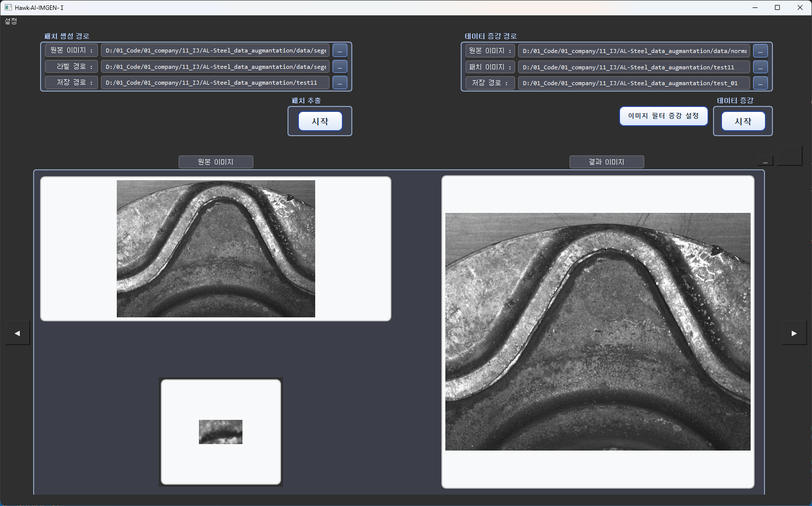The height and width of the screenshot is (506, 812).
Task: Browse for patch generation save path
Action: coord(339,83)
